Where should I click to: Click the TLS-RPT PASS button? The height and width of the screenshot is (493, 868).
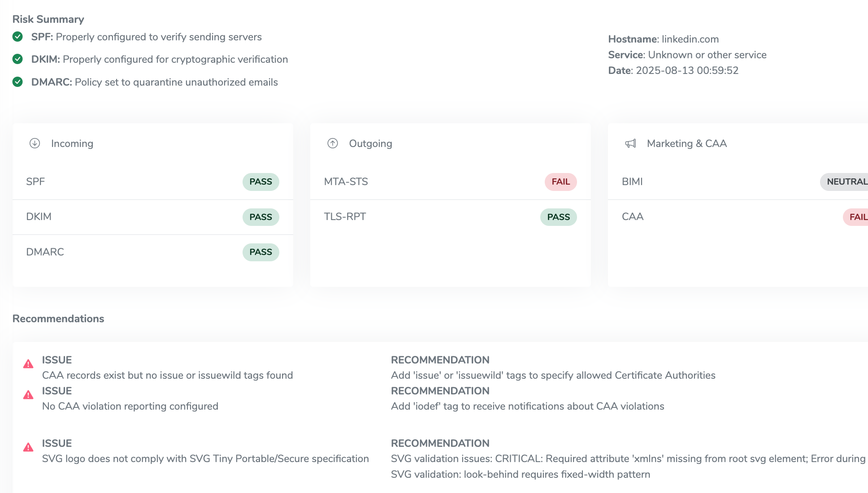(558, 217)
